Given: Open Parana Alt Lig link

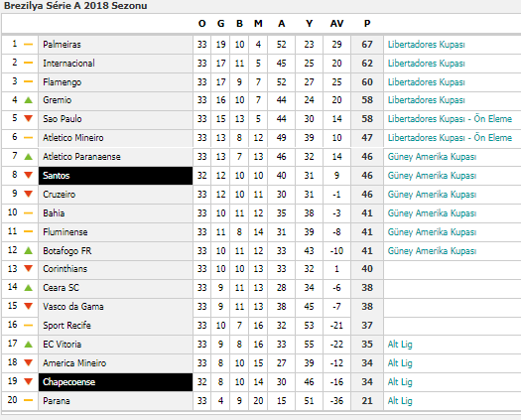Looking at the screenshot, I should pyautogui.click(x=400, y=401).
